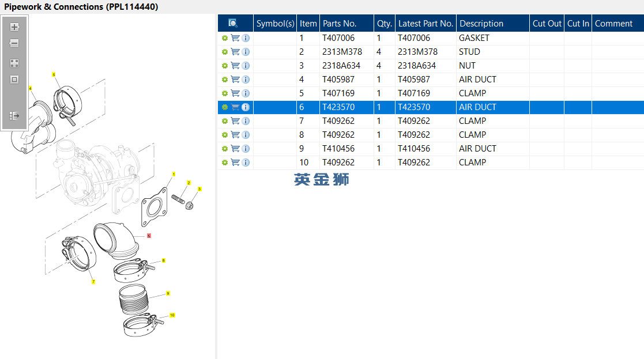644x359 pixels.
Task: Open info for AIR DUCT T405987
Action: coord(246,80)
